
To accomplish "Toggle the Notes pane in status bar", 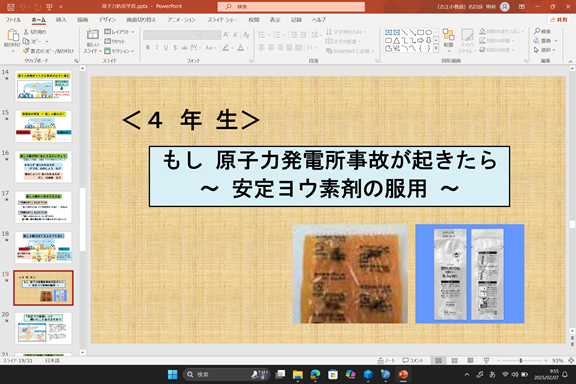I will tap(386, 360).
